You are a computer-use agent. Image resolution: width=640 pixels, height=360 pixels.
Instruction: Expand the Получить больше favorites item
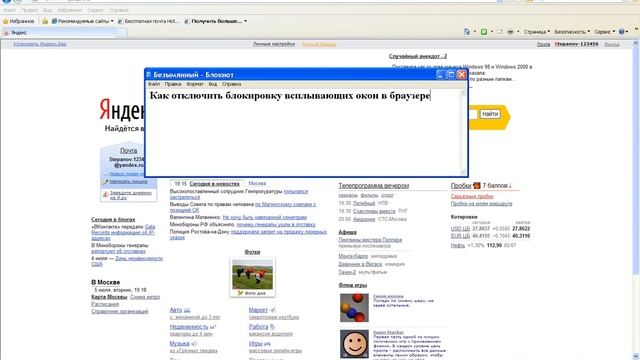click(x=216, y=21)
